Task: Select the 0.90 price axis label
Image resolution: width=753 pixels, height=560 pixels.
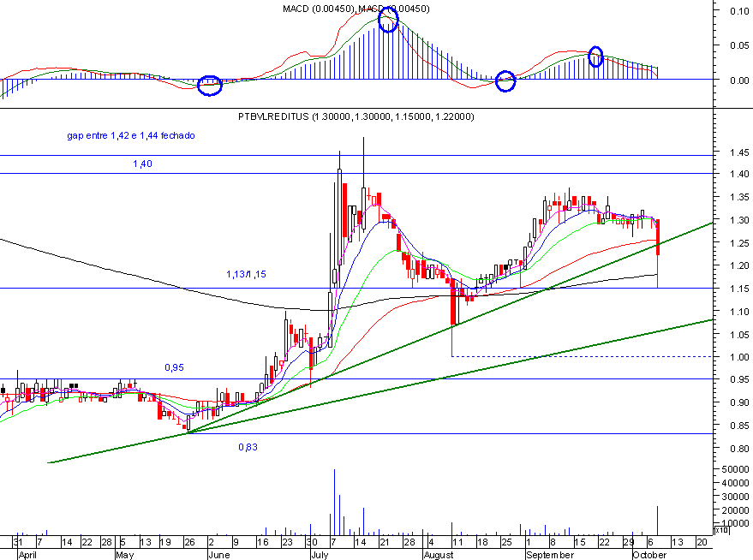Action: coord(739,402)
